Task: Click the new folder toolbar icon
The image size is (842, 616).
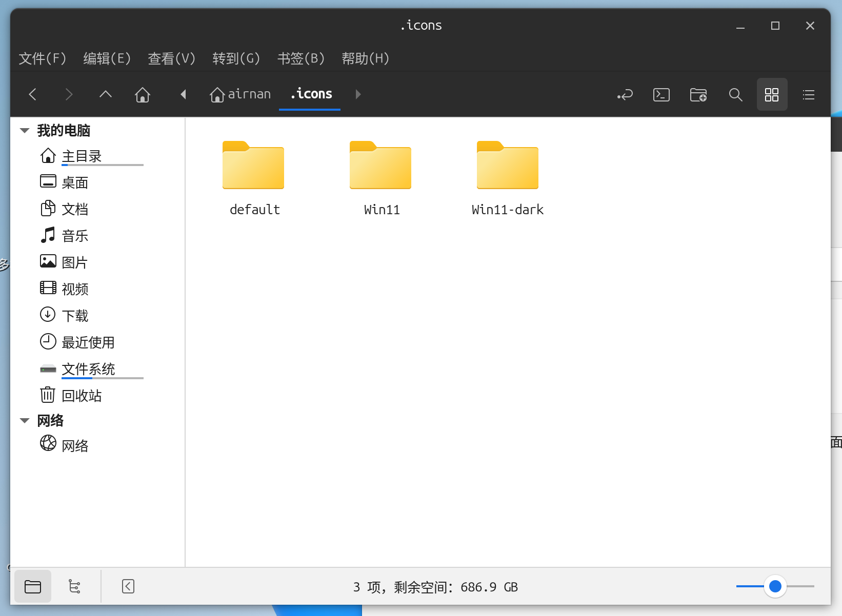Action: point(698,95)
